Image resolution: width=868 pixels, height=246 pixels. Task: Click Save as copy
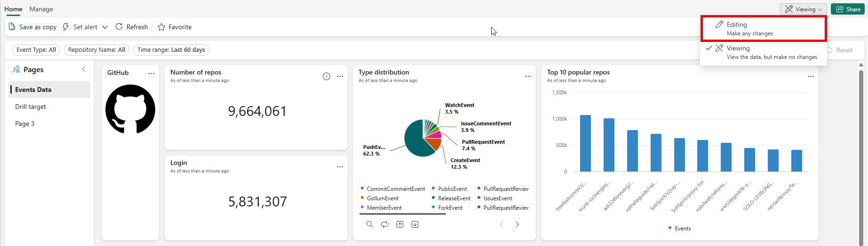(x=33, y=27)
